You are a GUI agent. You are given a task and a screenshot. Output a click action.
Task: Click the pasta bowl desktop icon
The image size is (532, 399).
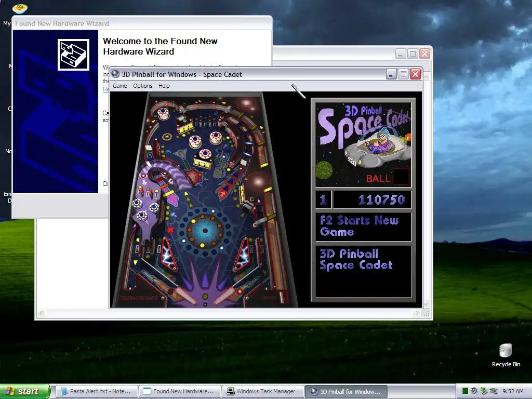point(20,8)
